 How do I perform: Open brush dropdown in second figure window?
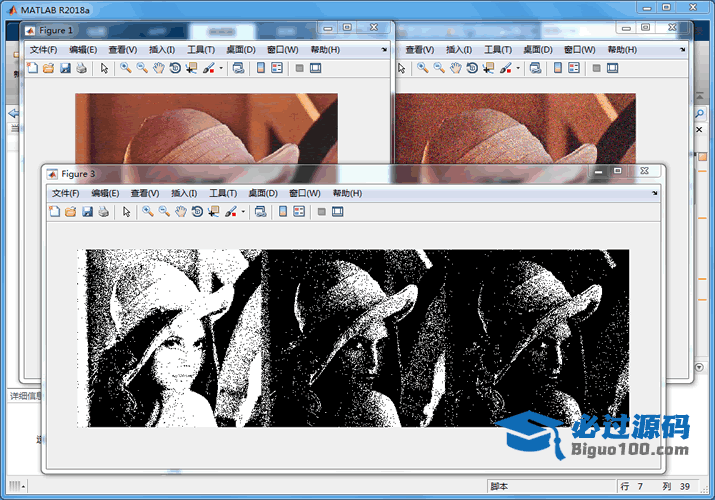pos(518,68)
